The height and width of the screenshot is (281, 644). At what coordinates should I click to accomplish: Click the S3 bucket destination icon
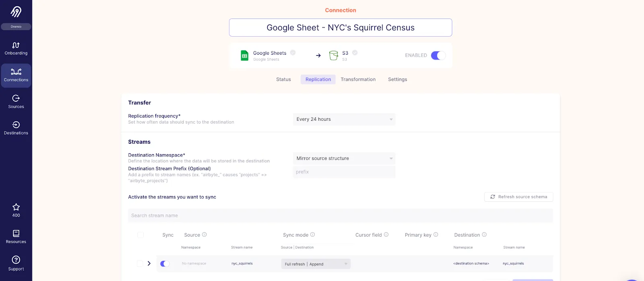coord(333,56)
